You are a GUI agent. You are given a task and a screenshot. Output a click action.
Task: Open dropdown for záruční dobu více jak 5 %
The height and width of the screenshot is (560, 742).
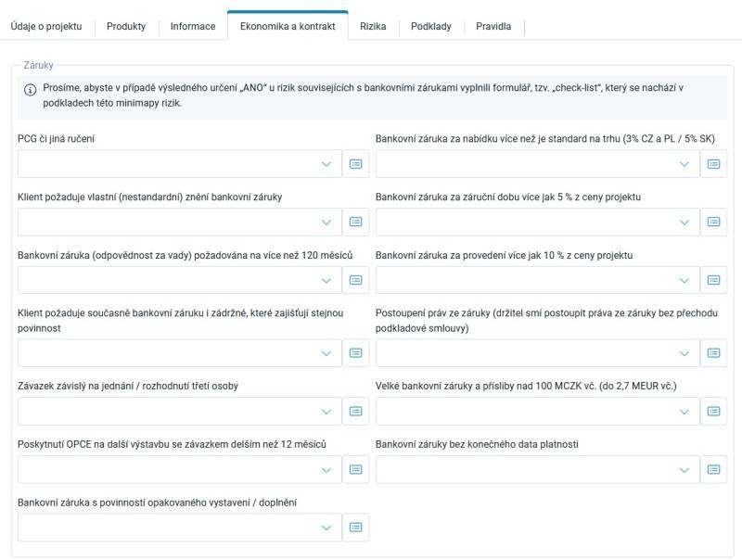(x=538, y=222)
